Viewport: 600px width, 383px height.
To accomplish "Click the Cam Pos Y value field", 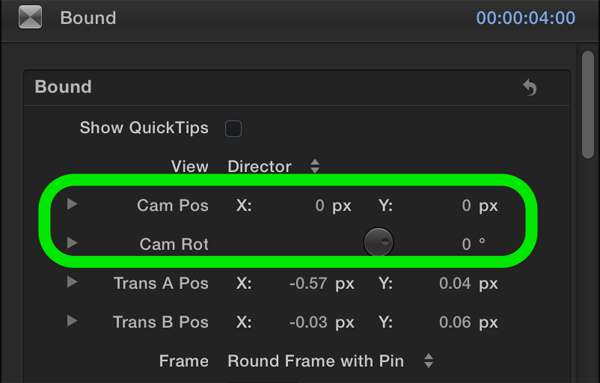I will (466, 205).
